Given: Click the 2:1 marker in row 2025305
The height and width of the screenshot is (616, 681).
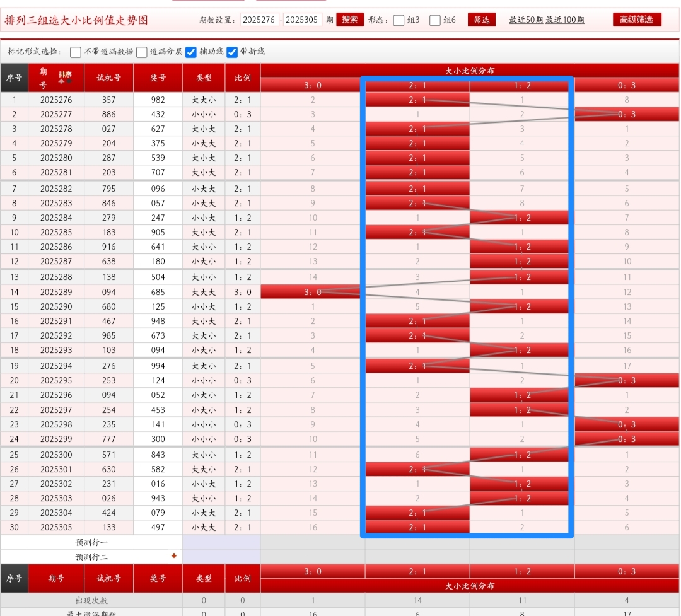Looking at the screenshot, I should click(417, 527).
